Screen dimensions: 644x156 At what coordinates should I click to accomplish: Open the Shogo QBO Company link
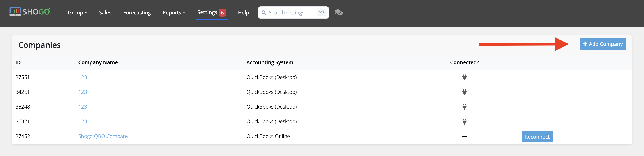(103, 136)
